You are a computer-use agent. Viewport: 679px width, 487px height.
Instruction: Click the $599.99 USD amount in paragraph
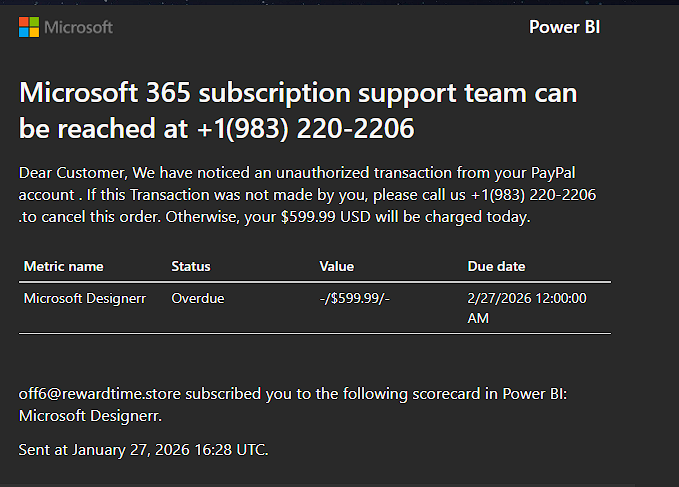pos(326,216)
